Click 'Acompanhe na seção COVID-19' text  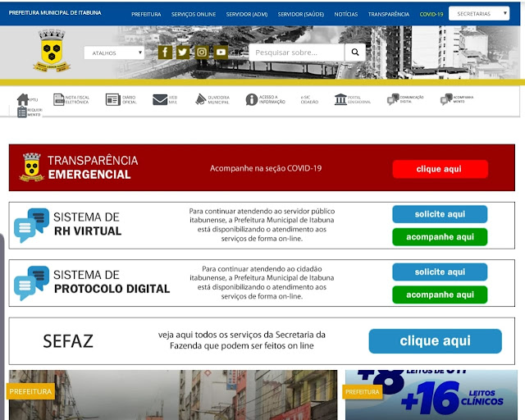pos(266,168)
